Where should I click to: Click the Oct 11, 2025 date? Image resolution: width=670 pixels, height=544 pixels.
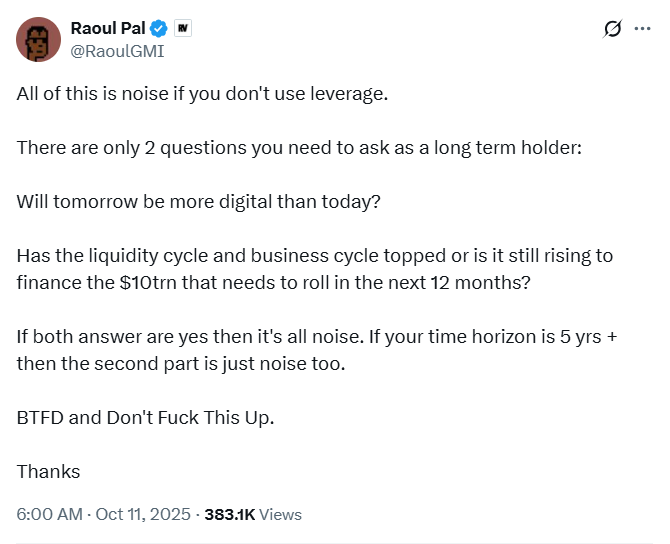pyautogui.click(x=144, y=515)
